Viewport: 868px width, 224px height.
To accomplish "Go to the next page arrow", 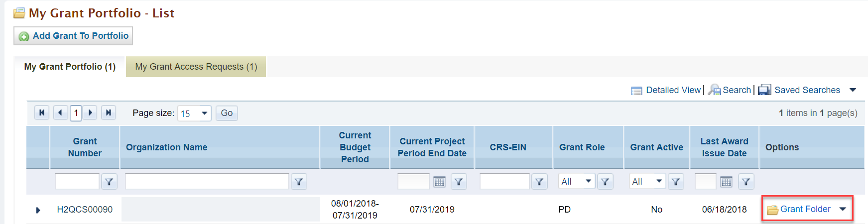I will point(90,112).
